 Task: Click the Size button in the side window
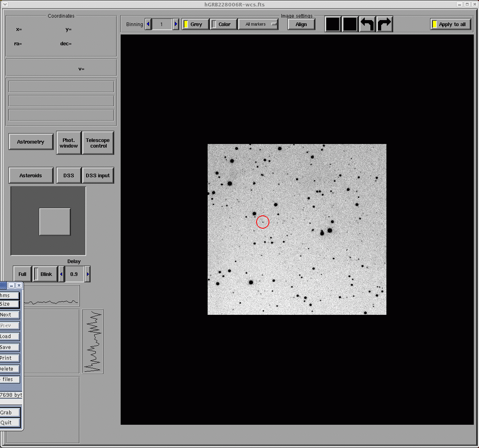click(x=9, y=304)
